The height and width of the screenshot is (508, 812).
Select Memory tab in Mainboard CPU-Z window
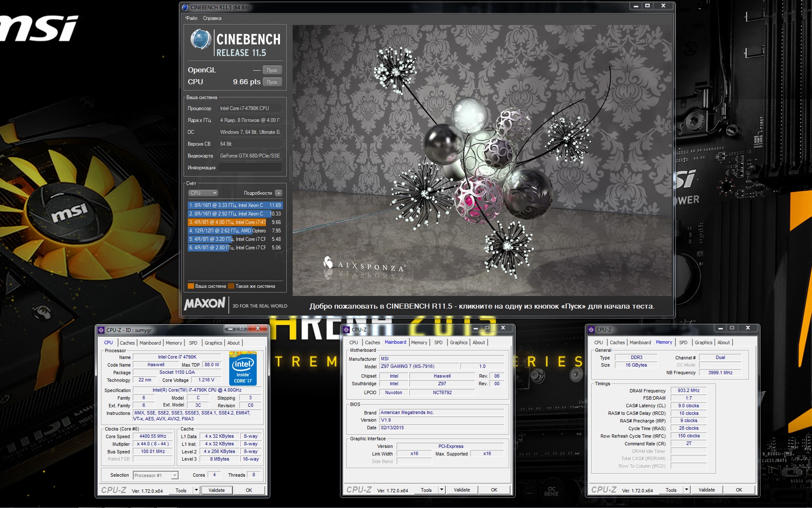(419, 342)
